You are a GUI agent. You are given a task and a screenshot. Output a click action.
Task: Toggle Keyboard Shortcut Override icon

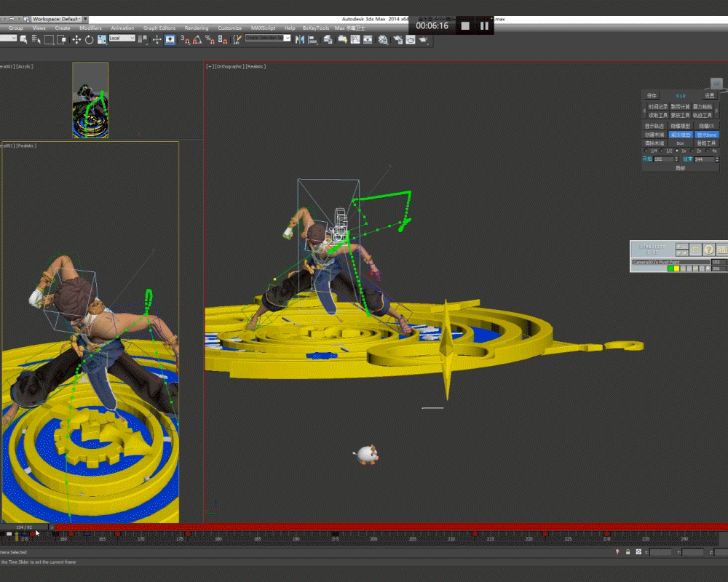point(170,40)
